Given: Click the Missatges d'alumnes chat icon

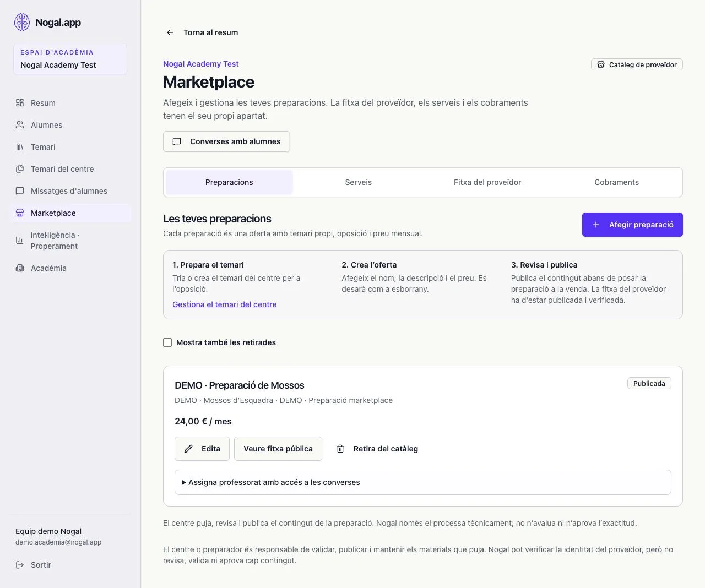Looking at the screenshot, I should 20,191.
